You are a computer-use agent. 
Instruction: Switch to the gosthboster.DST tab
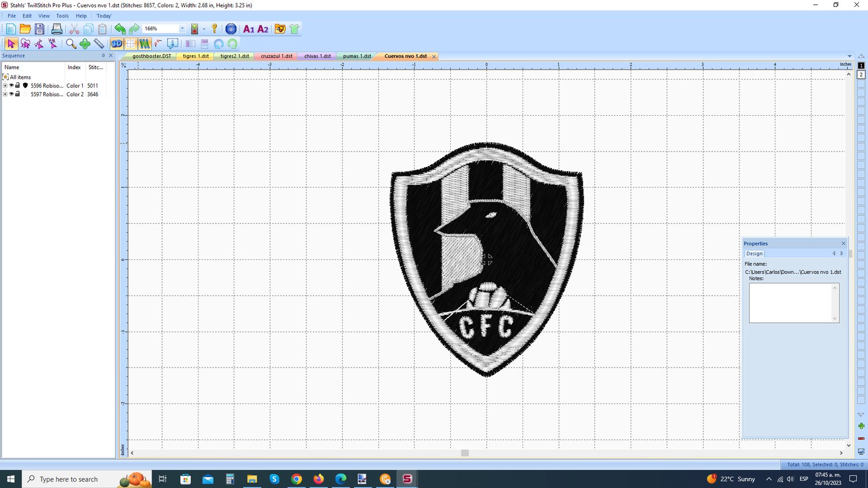pos(152,56)
